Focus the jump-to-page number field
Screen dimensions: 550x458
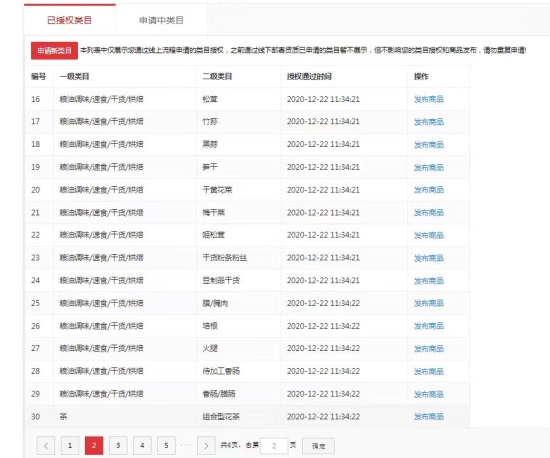tap(274, 446)
